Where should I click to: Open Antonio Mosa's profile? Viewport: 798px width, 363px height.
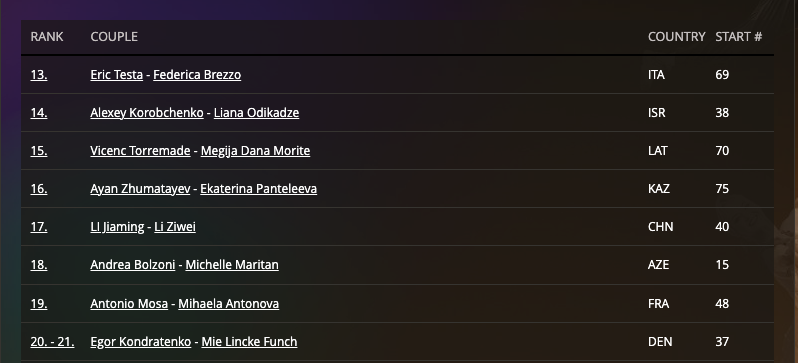[x=129, y=304]
